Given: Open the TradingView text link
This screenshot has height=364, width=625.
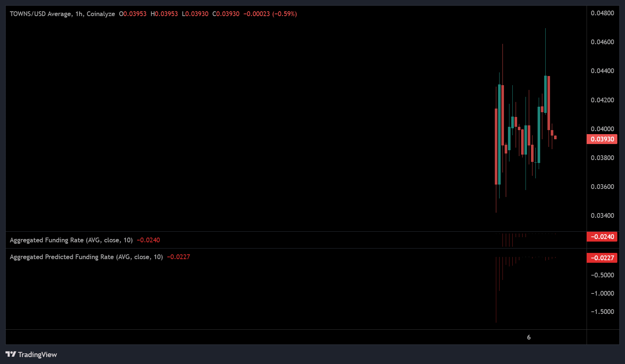Looking at the screenshot, I should pos(37,354).
